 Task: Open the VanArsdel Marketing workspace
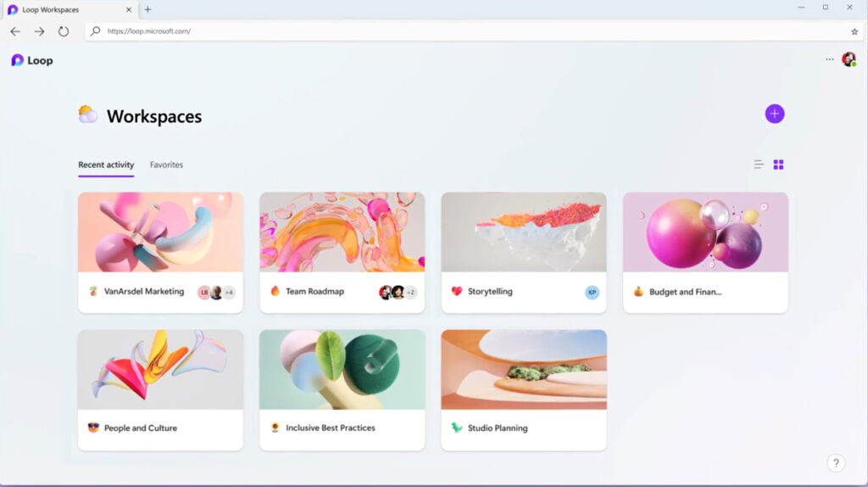[x=160, y=253]
